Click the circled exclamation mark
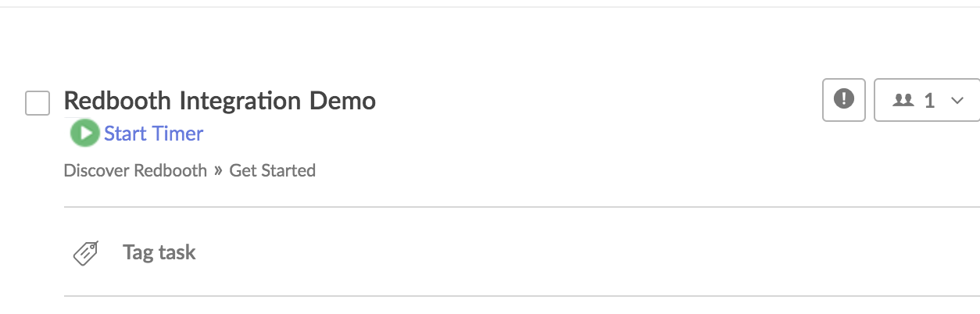Viewport: 980px width, 314px height. [844, 99]
